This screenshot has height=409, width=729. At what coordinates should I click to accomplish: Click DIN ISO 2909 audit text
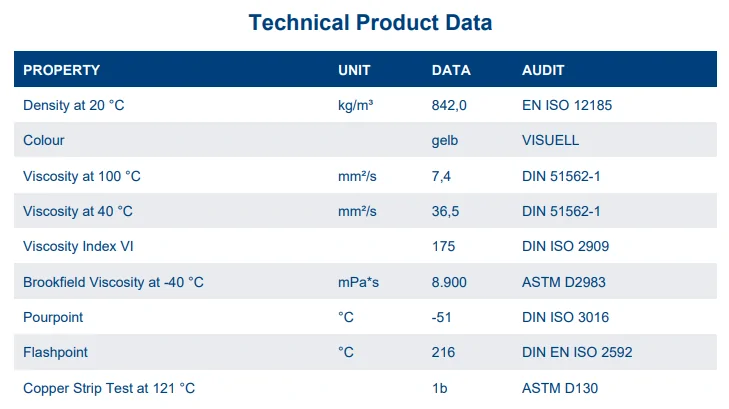565,246
